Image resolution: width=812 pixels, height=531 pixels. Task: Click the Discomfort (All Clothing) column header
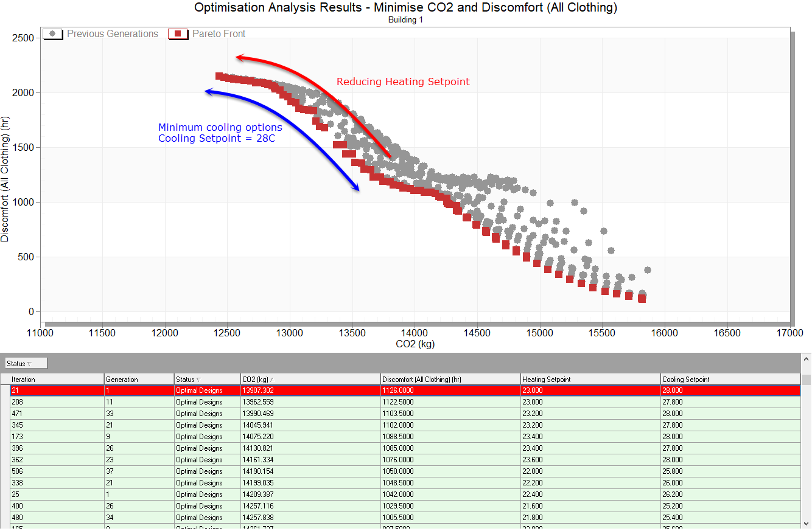(450, 380)
